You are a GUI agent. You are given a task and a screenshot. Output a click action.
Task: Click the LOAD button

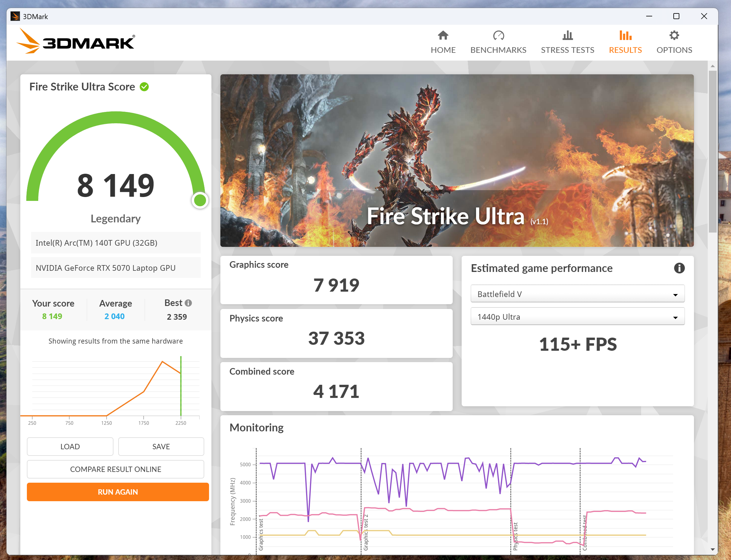(x=70, y=446)
